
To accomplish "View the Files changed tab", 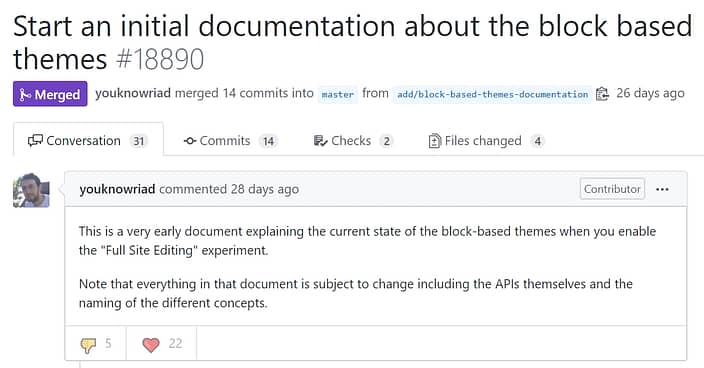I will [487, 141].
